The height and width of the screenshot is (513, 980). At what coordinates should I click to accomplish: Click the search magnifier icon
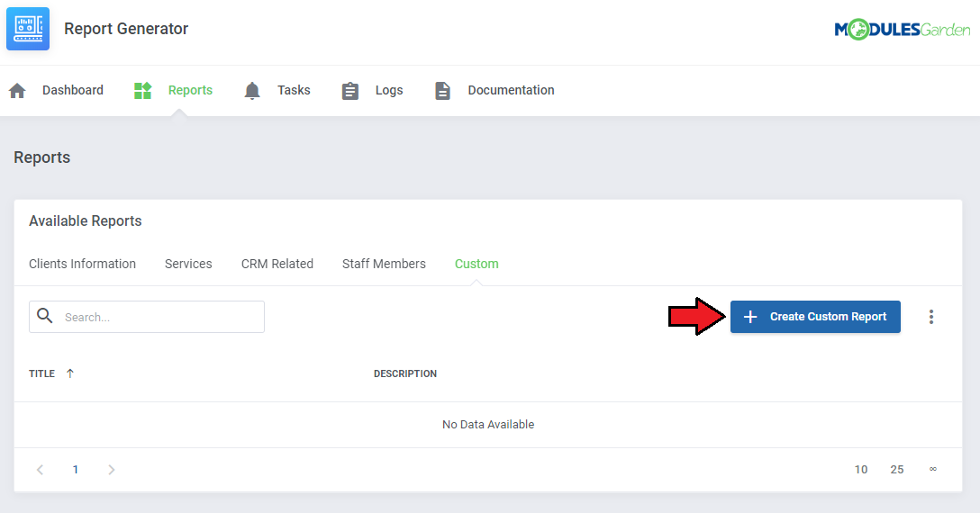point(45,316)
